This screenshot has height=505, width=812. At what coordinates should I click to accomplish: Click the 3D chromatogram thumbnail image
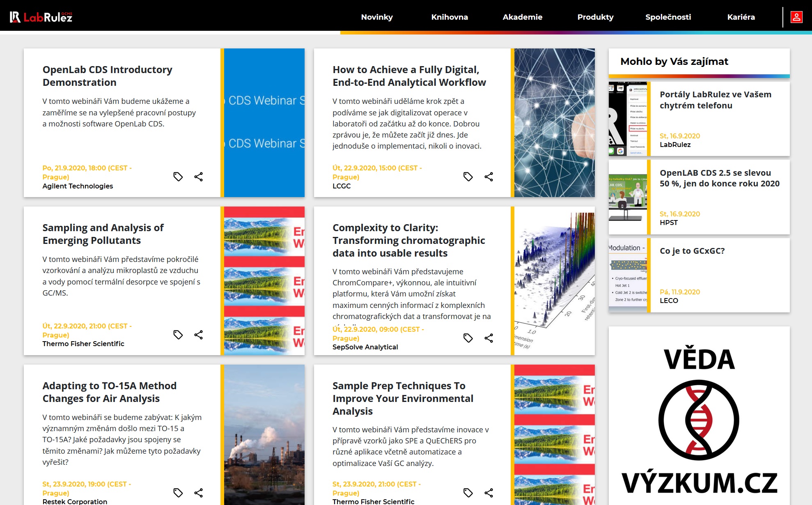[555, 281]
